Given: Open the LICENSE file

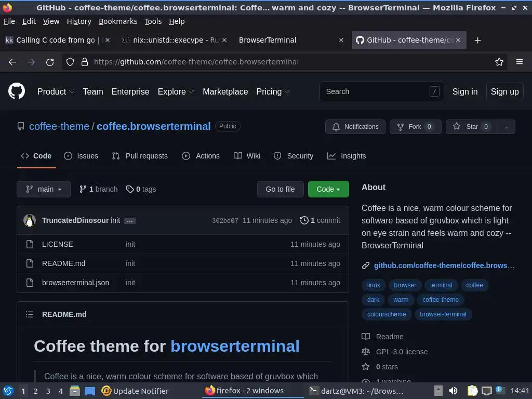Looking at the screenshot, I should point(57,244).
